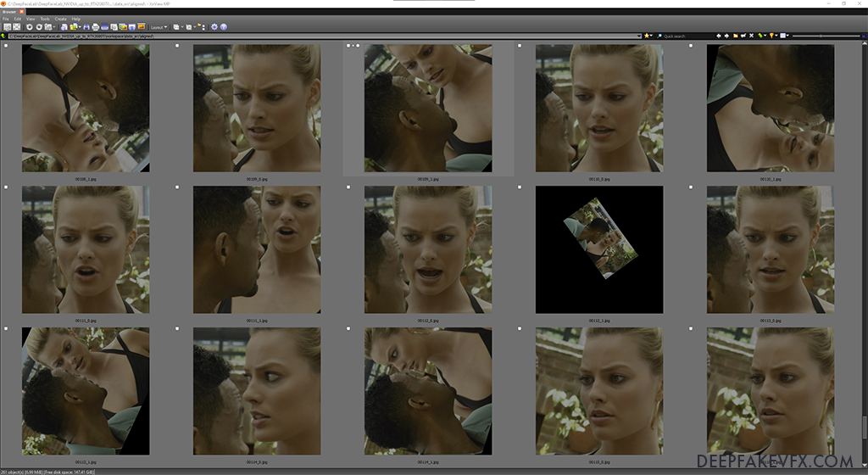Click the Quick search field

685,36
